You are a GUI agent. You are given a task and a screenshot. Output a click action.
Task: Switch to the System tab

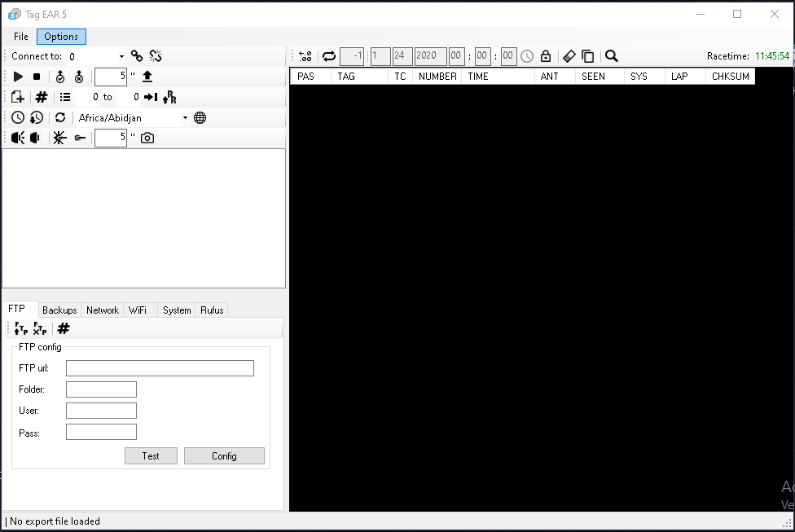[177, 310]
